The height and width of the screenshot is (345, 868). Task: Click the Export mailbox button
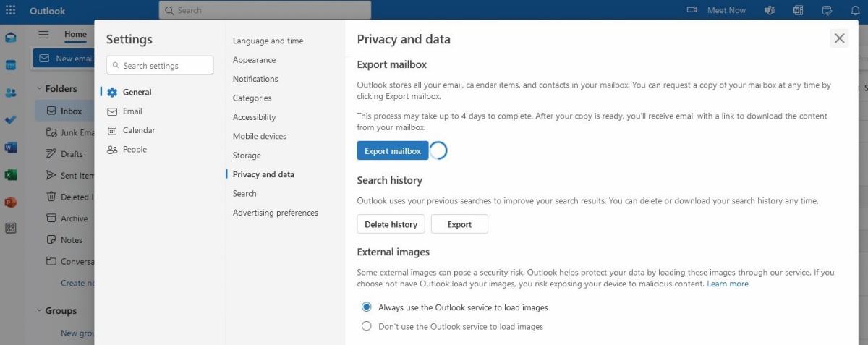(x=393, y=151)
